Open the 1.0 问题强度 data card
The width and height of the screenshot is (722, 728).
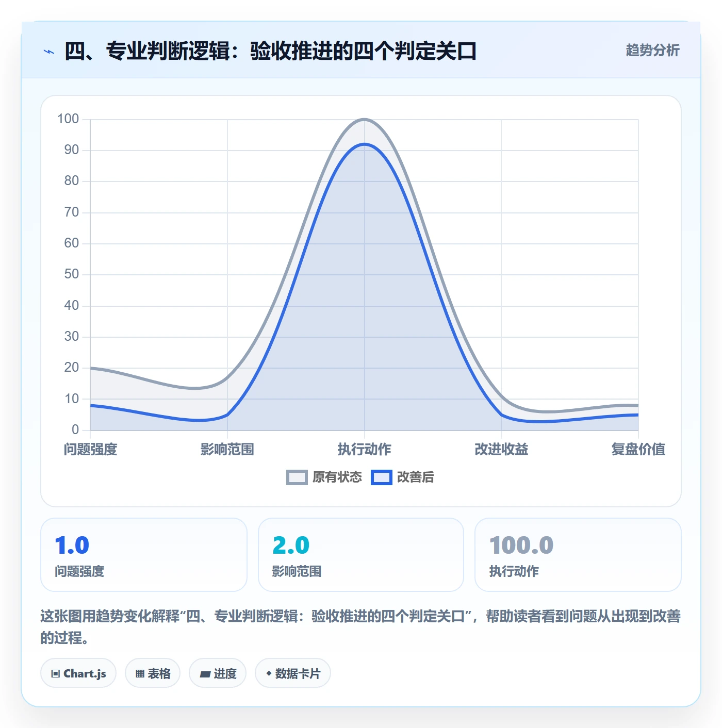tap(144, 555)
